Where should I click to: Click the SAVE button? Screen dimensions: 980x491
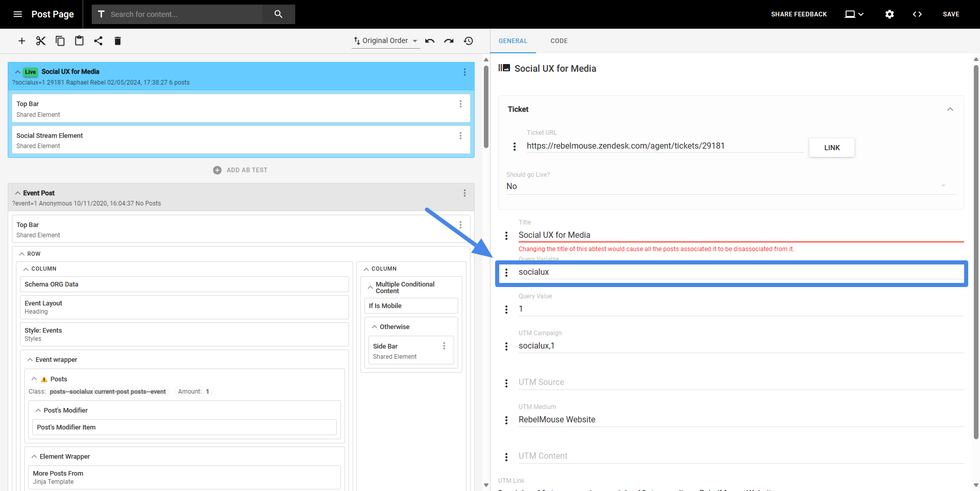pyautogui.click(x=950, y=14)
